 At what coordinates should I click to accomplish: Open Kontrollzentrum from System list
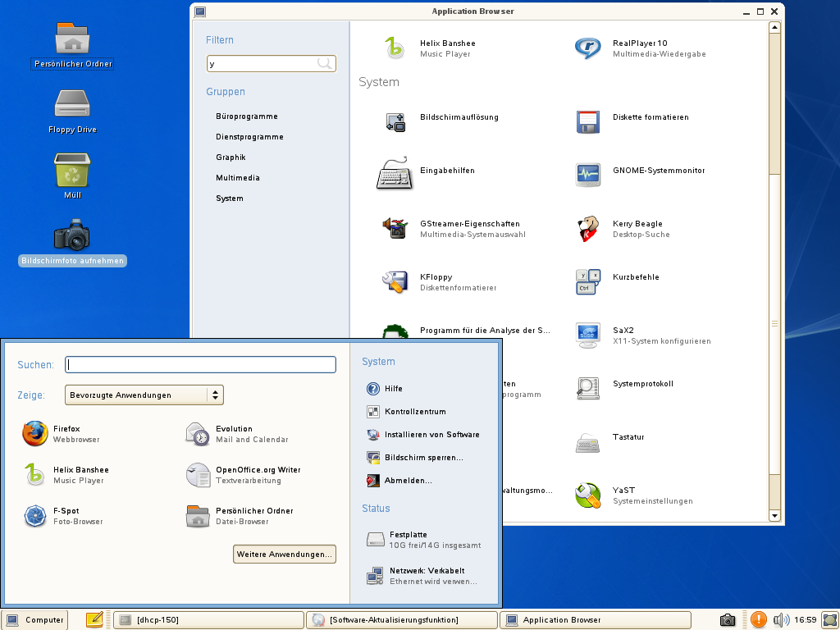click(x=414, y=412)
